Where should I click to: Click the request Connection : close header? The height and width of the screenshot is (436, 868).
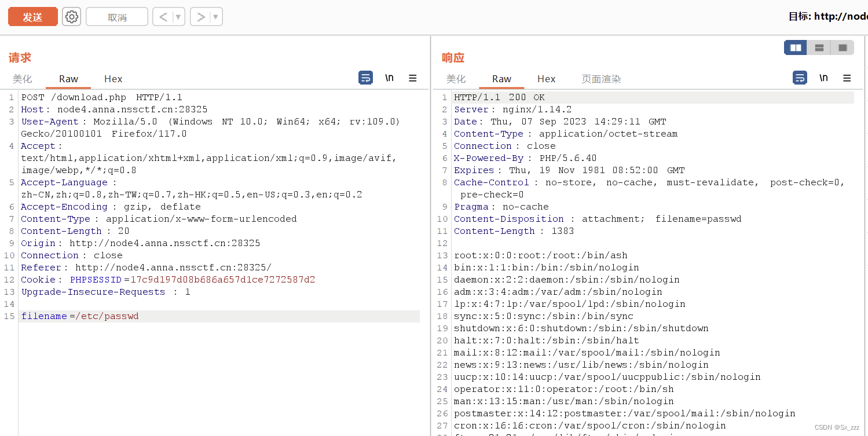72,255
